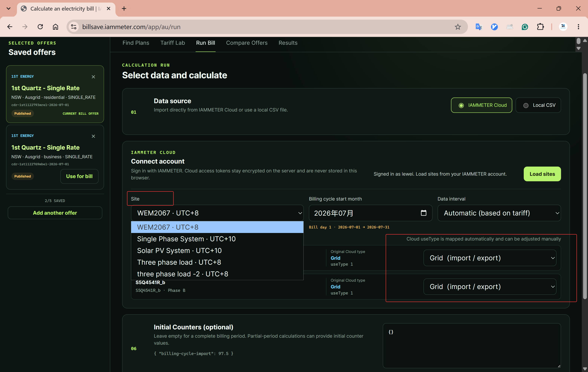Click the cdr-1st1122793mre1-2026-07-01 offer ID

click(x=40, y=105)
